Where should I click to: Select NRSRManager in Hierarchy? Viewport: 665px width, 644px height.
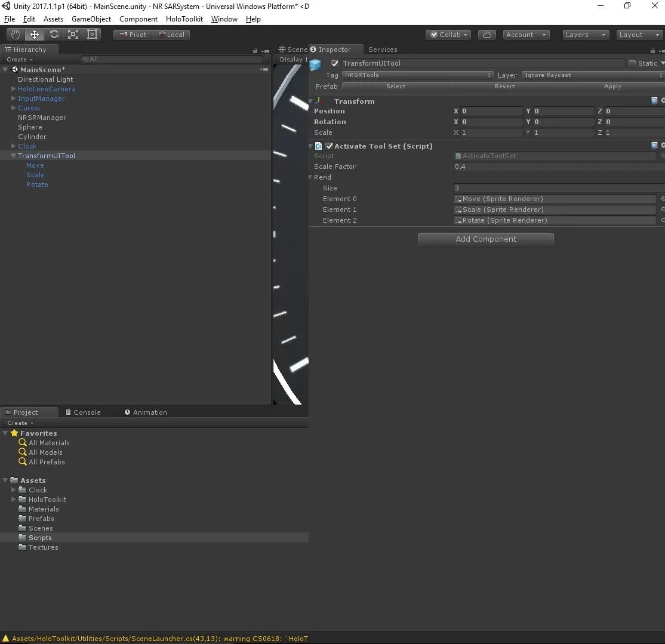[42, 118]
